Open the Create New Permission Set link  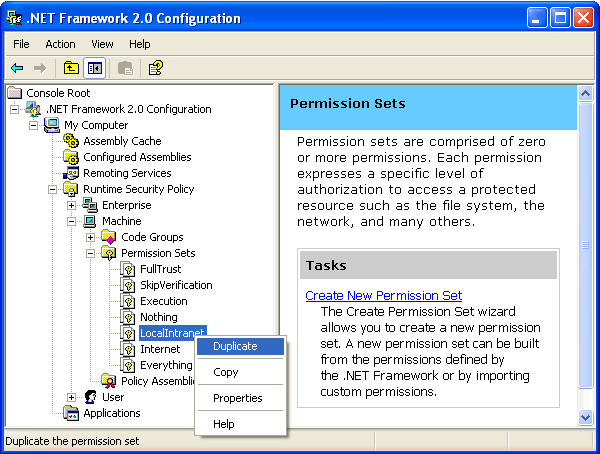coord(383,295)
